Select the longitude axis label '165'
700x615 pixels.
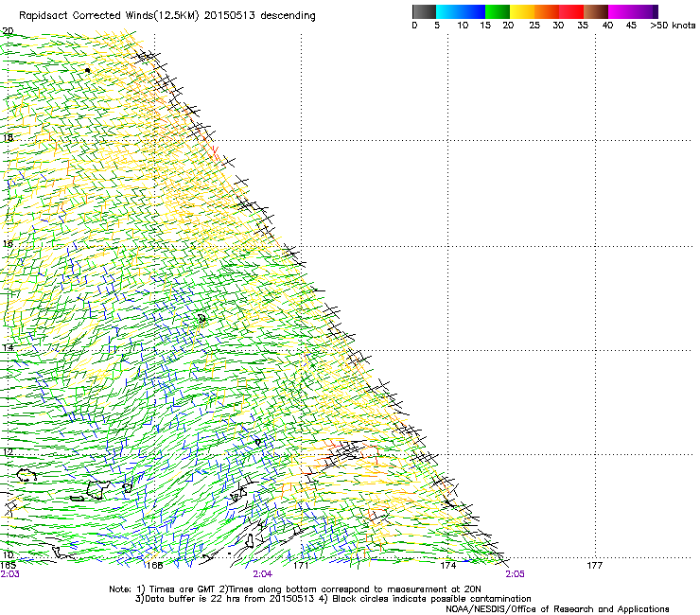[8, 566]
